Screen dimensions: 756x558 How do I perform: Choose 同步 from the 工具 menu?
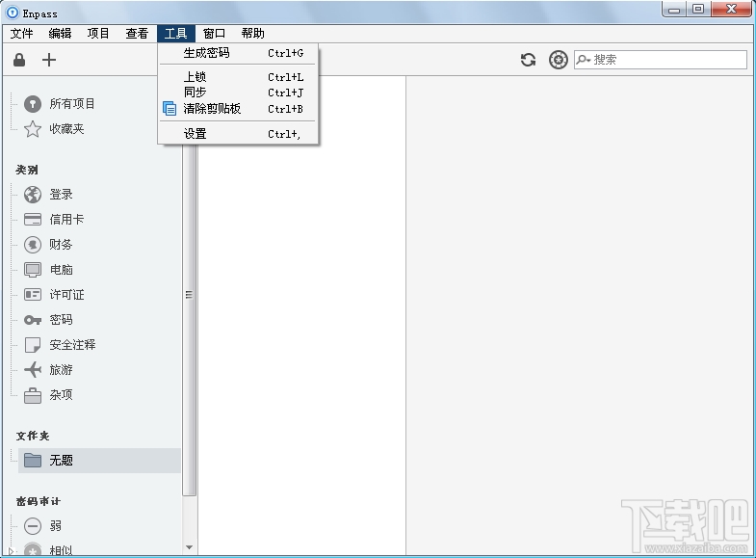tap(238, 93)
